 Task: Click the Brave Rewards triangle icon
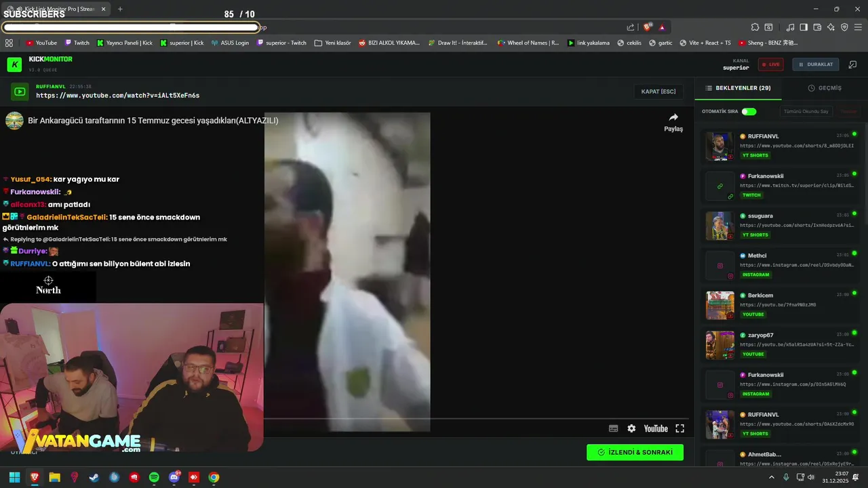click(662, 27)
